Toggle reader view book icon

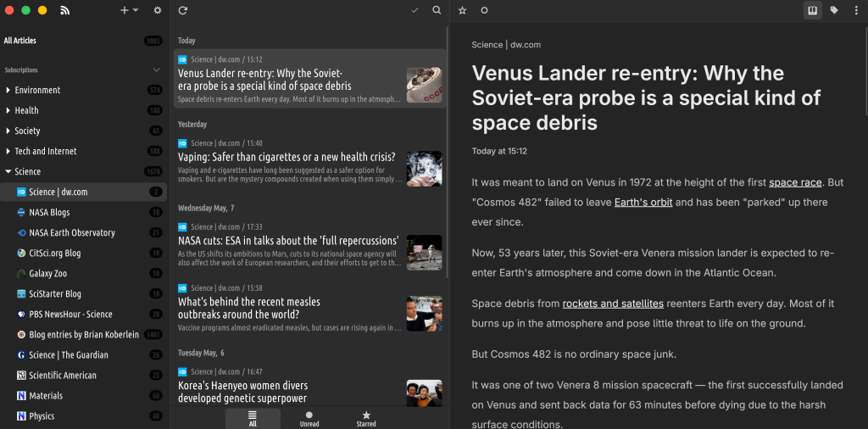click(812, 10)
